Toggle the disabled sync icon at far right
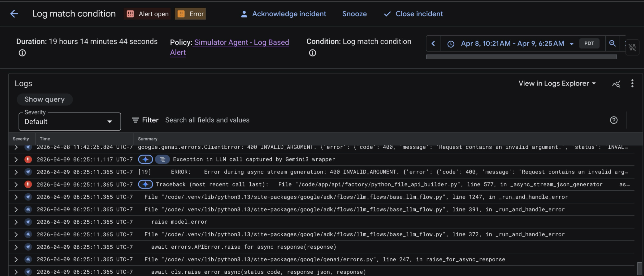The height and width of the screenshot is (276, 644). click(x=632, y=47)
